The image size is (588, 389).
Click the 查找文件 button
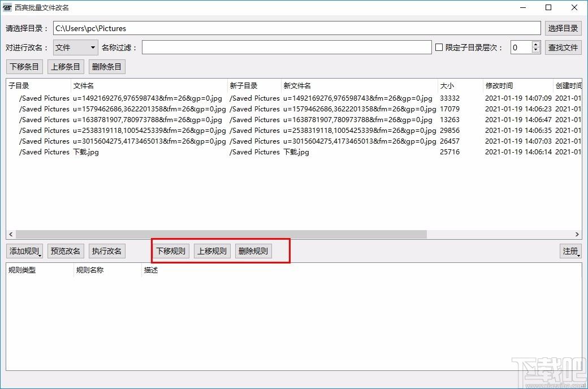[x=563, y=47]
